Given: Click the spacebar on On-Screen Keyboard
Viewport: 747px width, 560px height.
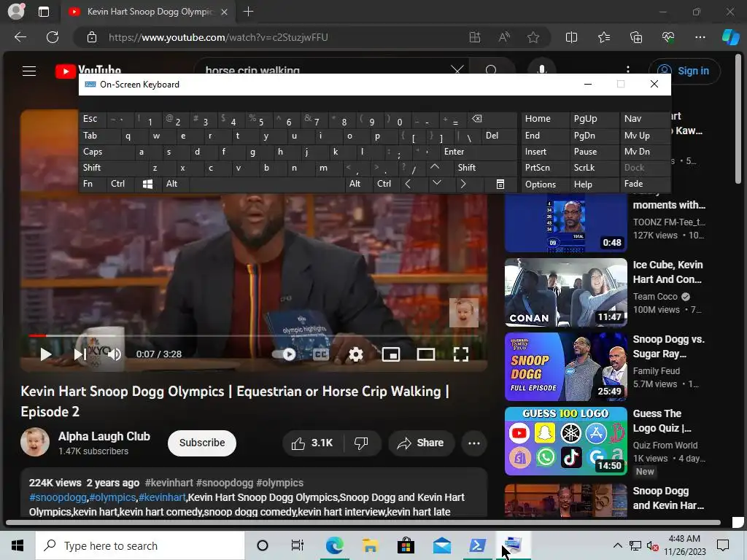Looking at the screenshot, I should (267, 184).
